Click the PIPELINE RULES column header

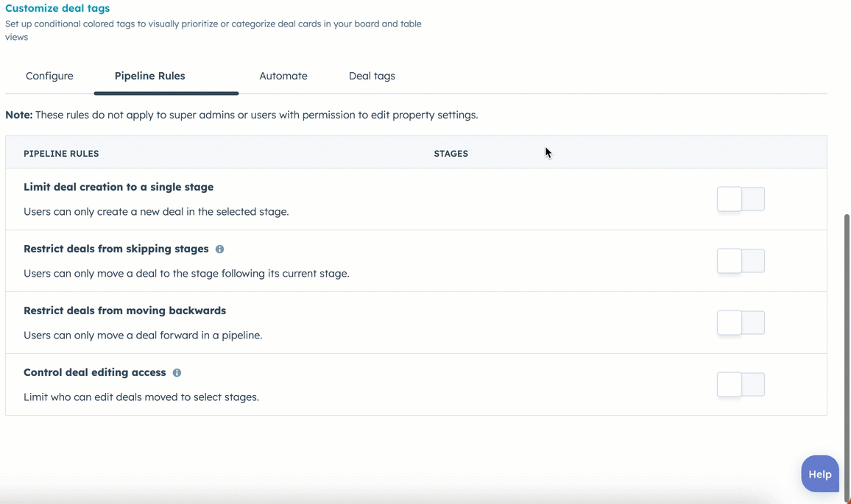(61, 153)
